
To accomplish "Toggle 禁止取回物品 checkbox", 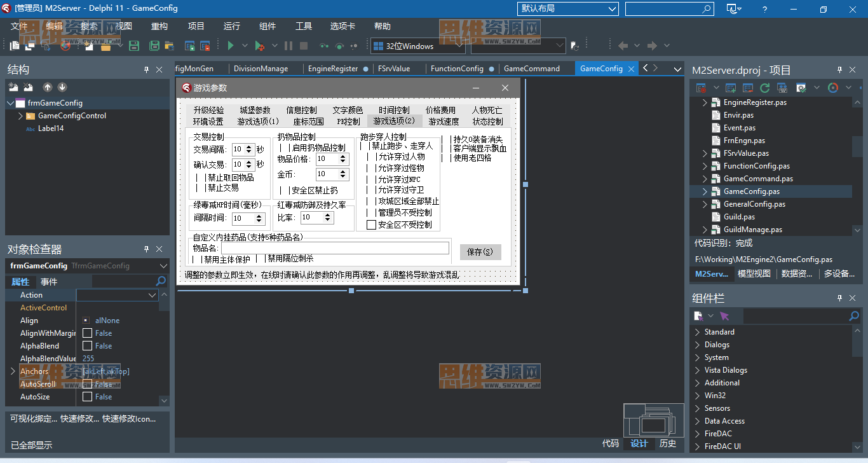I will click(201, 177).
